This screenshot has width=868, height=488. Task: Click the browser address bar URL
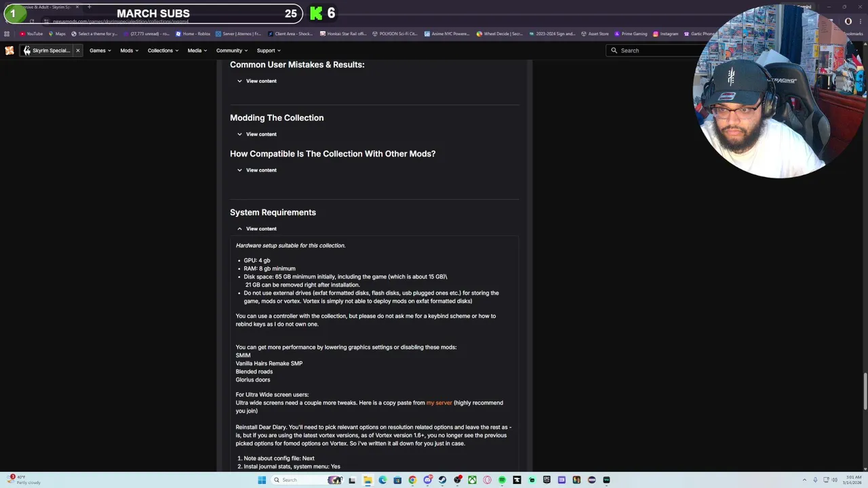pos(121,21)
